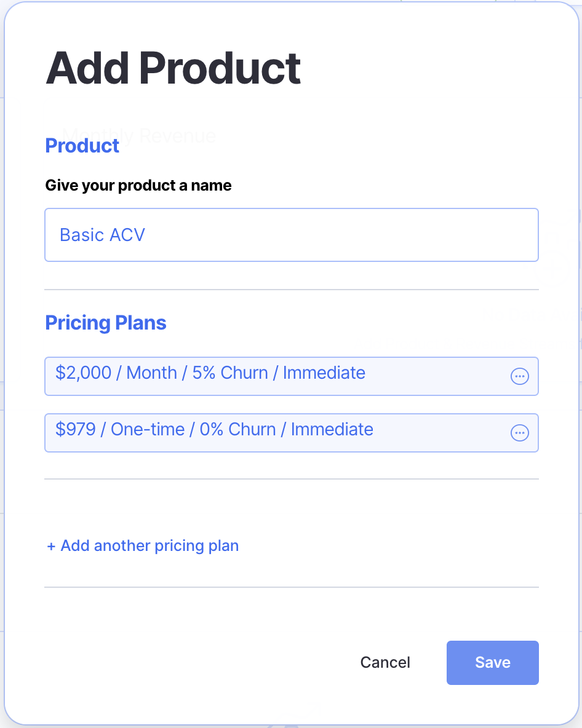Click the One-time text in the second plan

point(148,429)
